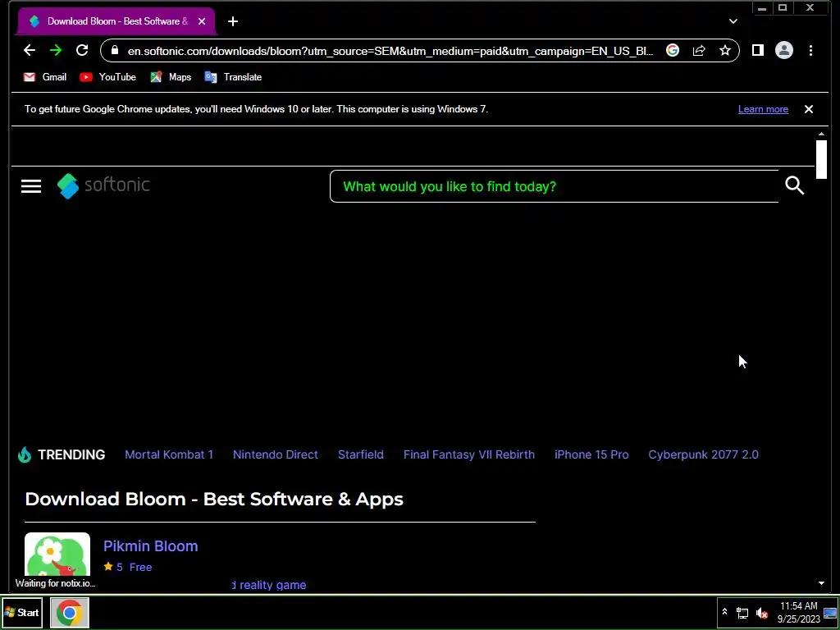
Task: Click the URL in the address bar
Action: (x=390, y=51)
